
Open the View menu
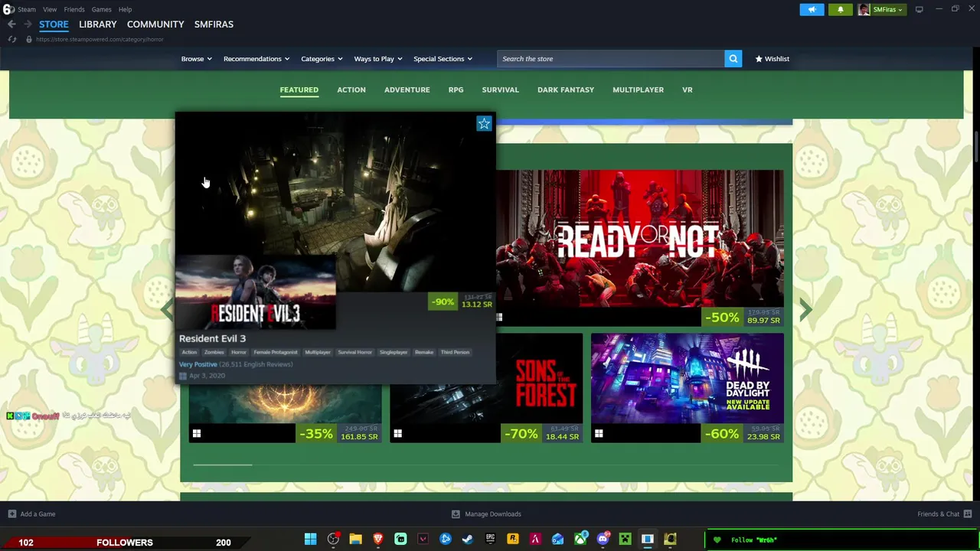(x=50, y=9)
